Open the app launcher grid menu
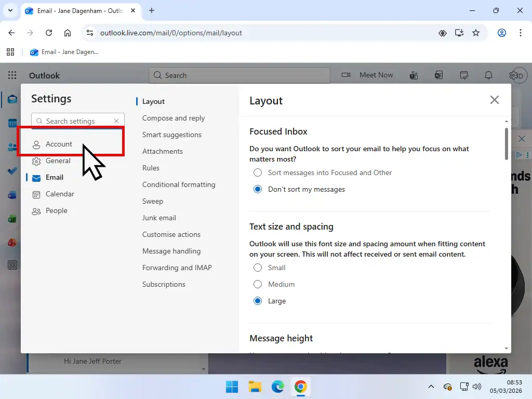 tap(11, 75)
